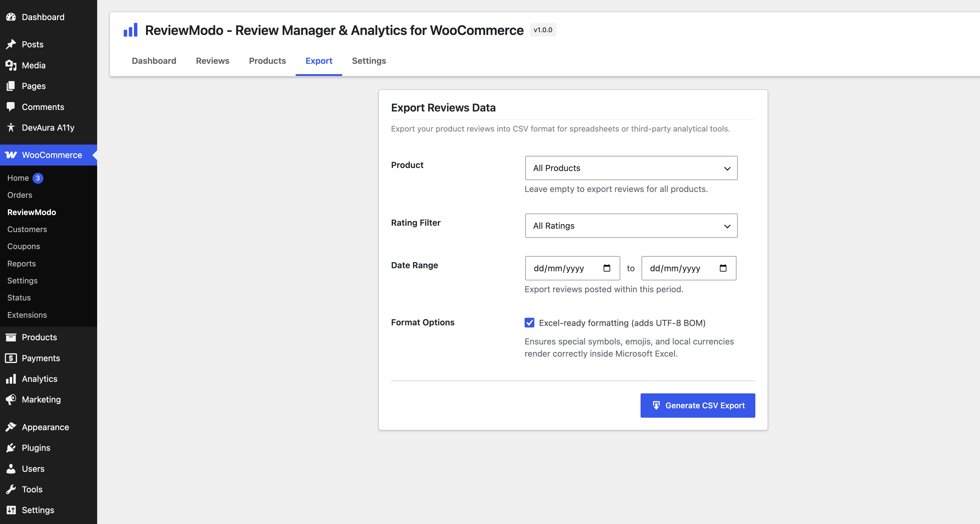Viewport: 980px width, 524px height.
Task: Click the Analytics bar chart icon
Action: [x=11, y=378]
